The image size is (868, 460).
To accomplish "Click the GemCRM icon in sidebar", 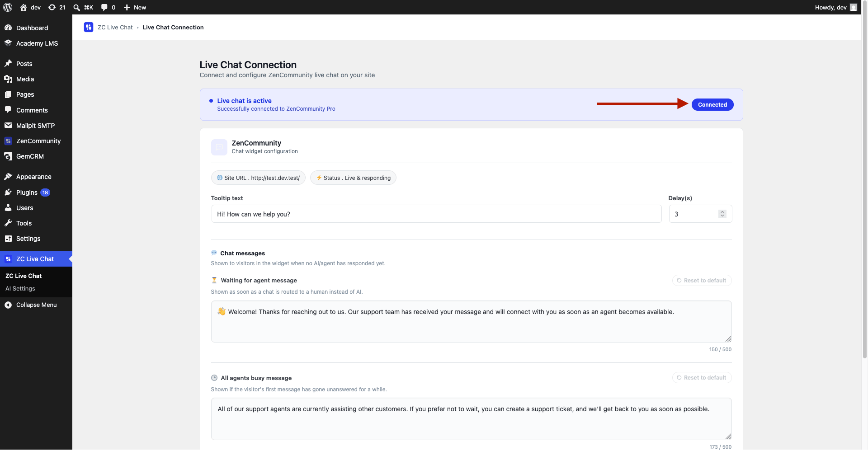I will [x=8, y=156].
